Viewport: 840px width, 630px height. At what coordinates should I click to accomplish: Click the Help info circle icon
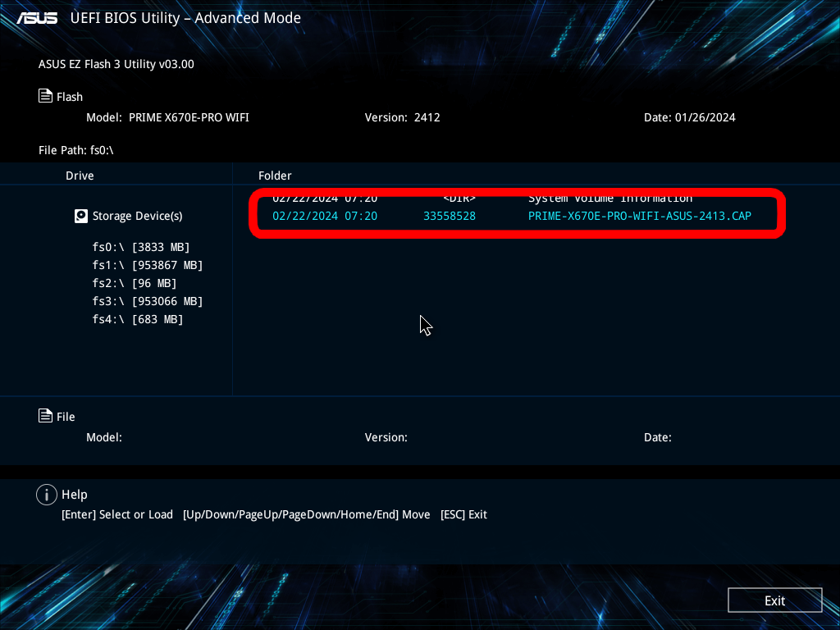tap(47, 495)
